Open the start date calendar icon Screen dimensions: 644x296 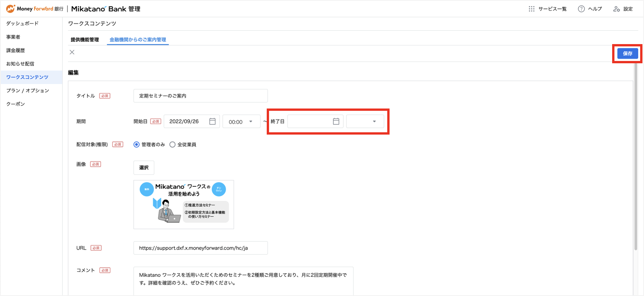pyautogui.click(x=212, y=121)
